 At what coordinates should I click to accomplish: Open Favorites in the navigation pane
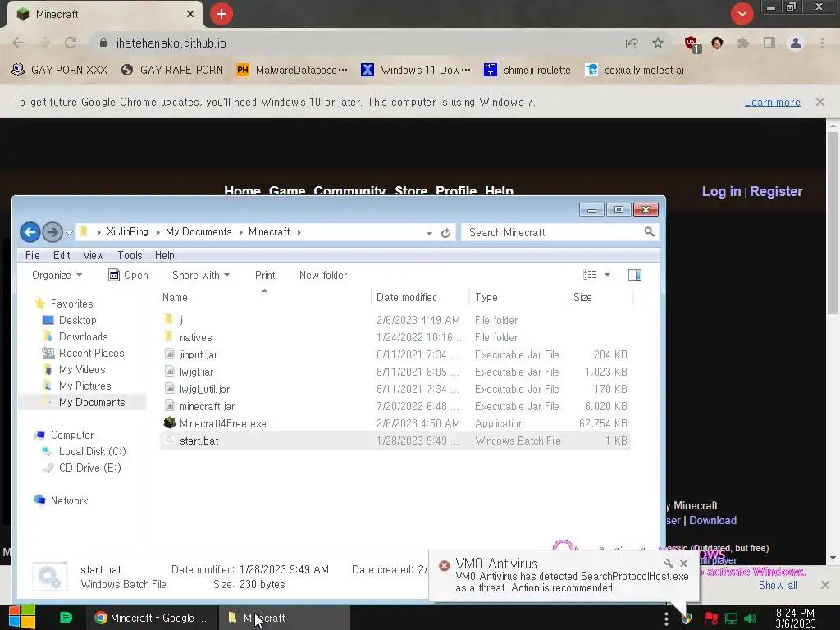click(x=72, y=304)
